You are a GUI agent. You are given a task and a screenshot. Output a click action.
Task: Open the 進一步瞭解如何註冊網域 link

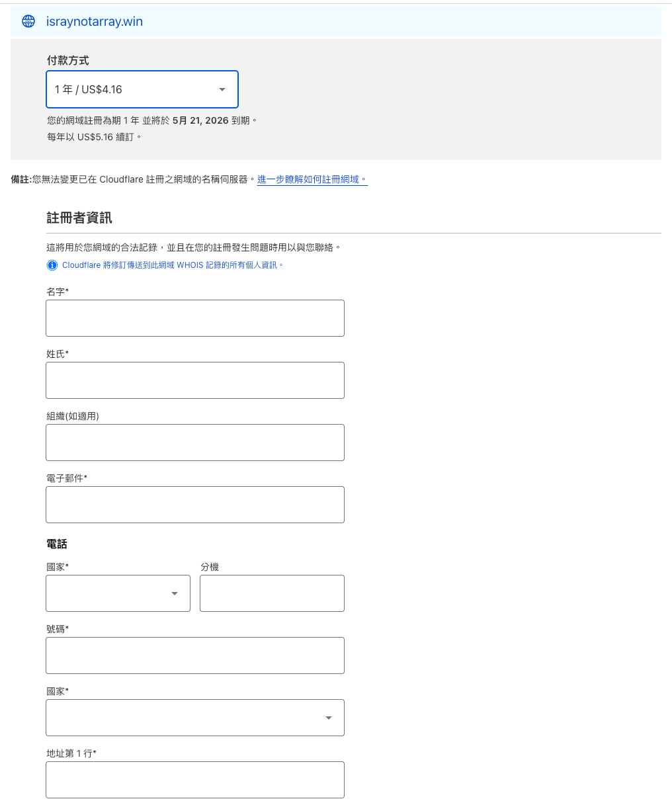pos(312,179)
